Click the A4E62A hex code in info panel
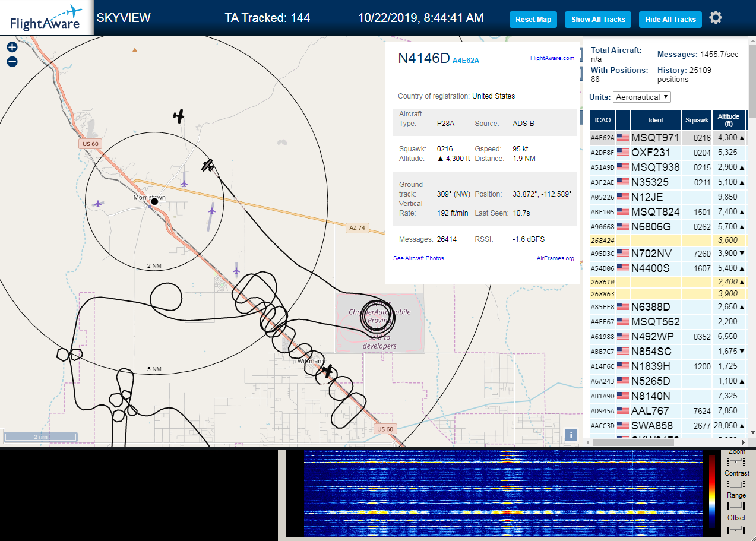756x541 pixels. pos(466,60)
